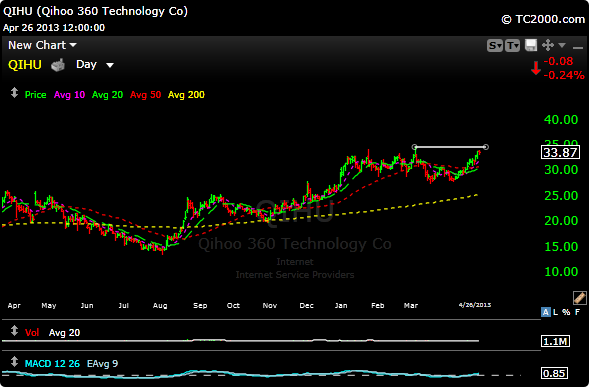The height and width of the screenshot is (387, 589).
Task: Click the Jan label on time axis
Action: [x=341, y=305]
